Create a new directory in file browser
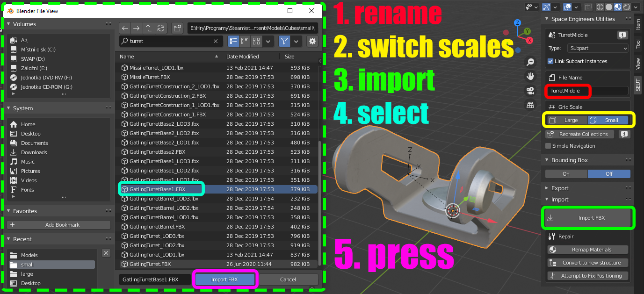This screenshot has height=294, width=644. (x=177, y=28)
